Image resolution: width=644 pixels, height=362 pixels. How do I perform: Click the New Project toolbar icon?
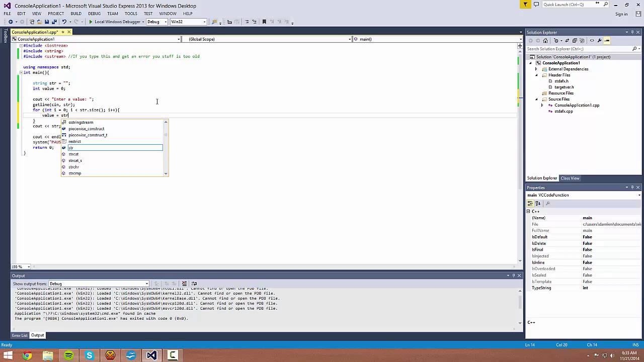click(x=32, y=22)
